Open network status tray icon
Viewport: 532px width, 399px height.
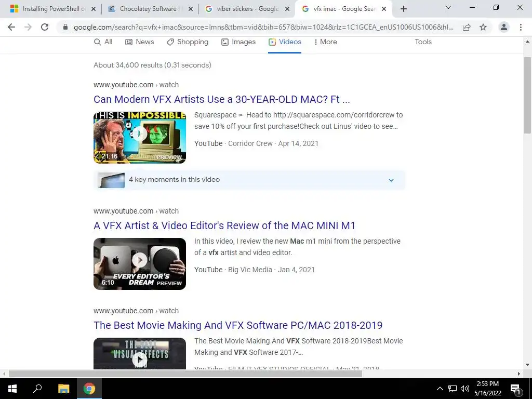(453, 389)
